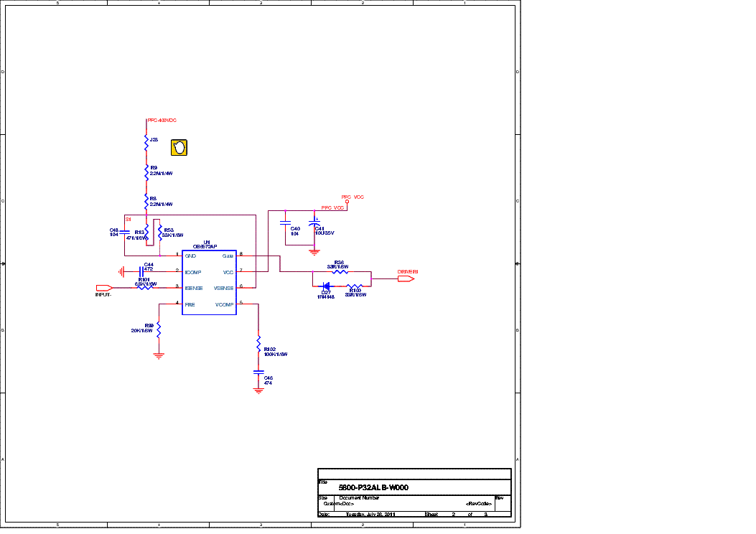Click the Gate pin label

tap(228, 256)
